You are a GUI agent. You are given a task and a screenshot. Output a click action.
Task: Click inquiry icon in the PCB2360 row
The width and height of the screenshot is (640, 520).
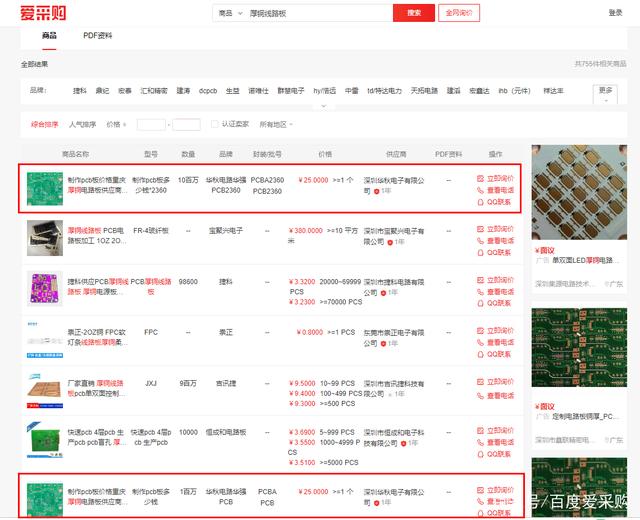coord(480,179)
